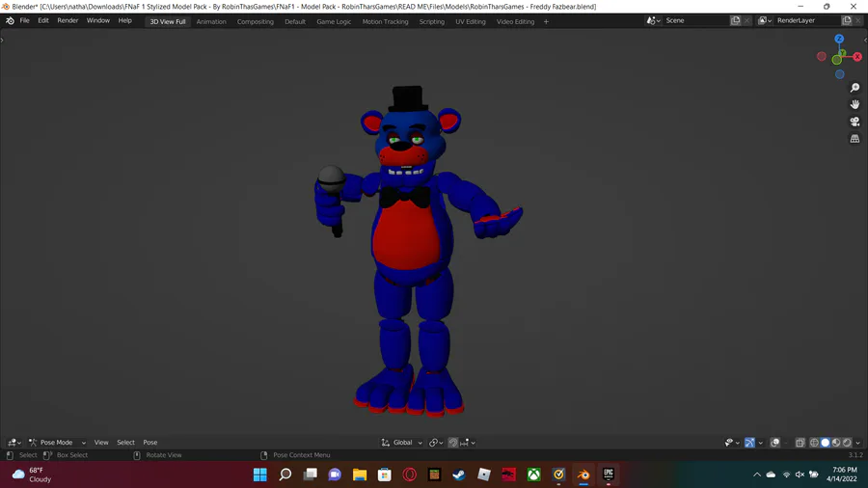868x488 pixels.
Task: Open the scene browse dropdown
Action: (654, 20)
